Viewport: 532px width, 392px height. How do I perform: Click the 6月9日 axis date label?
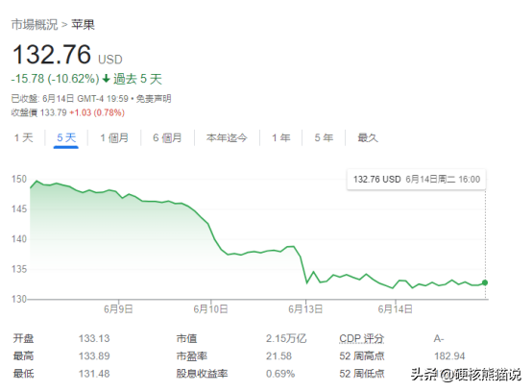(118, 309)
